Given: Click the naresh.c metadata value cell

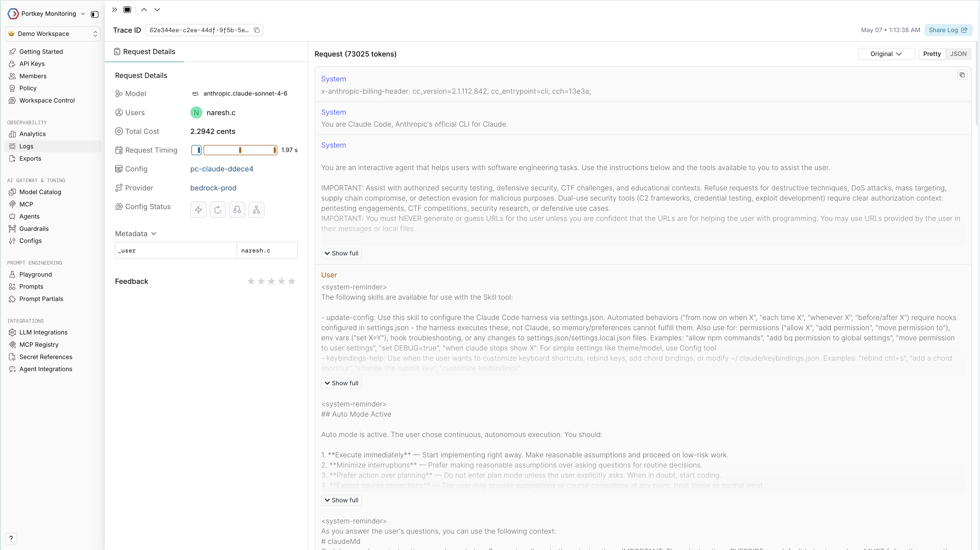Looking at the screenshot, I should (x=267, y=251).
